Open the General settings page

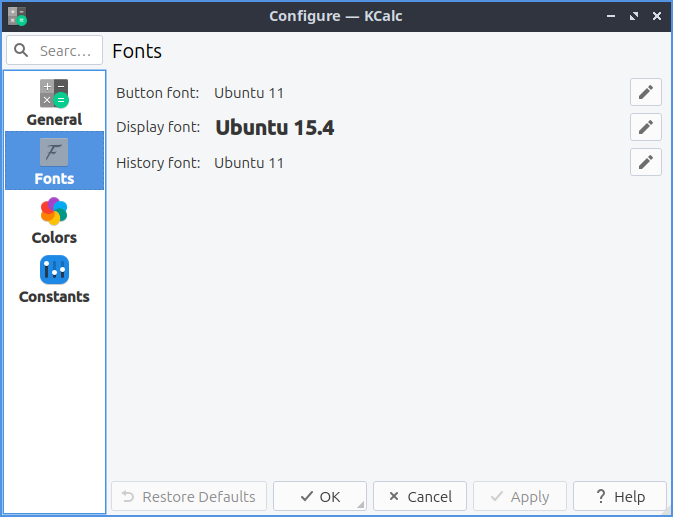(x=54, y=104)
